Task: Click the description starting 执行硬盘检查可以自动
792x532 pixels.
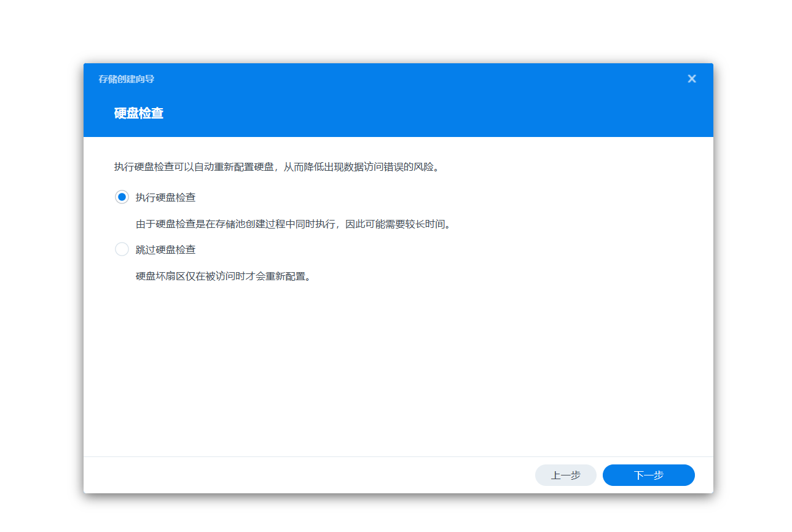Action: [x=278, y=167]
